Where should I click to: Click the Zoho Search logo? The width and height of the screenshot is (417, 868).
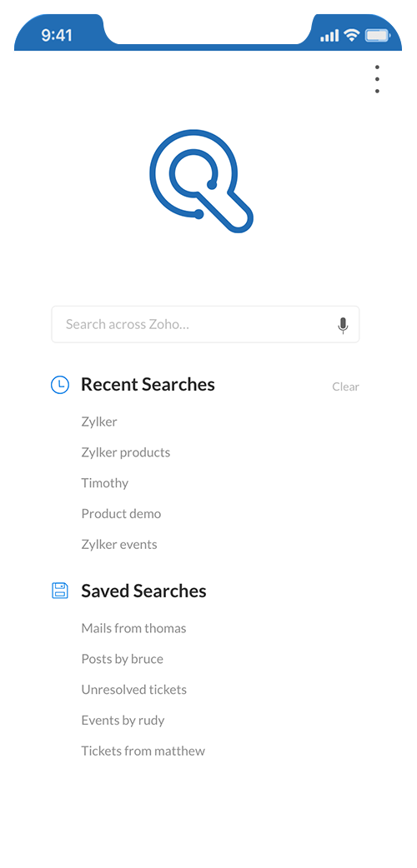[201, 182]
